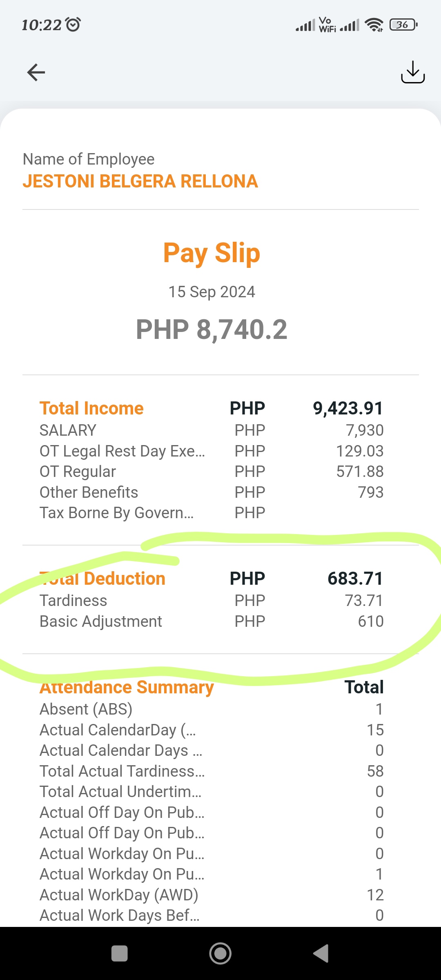Tap the Pay Slip heading
The width and height of the screenshot is (441, 980).
coord(212,253)
